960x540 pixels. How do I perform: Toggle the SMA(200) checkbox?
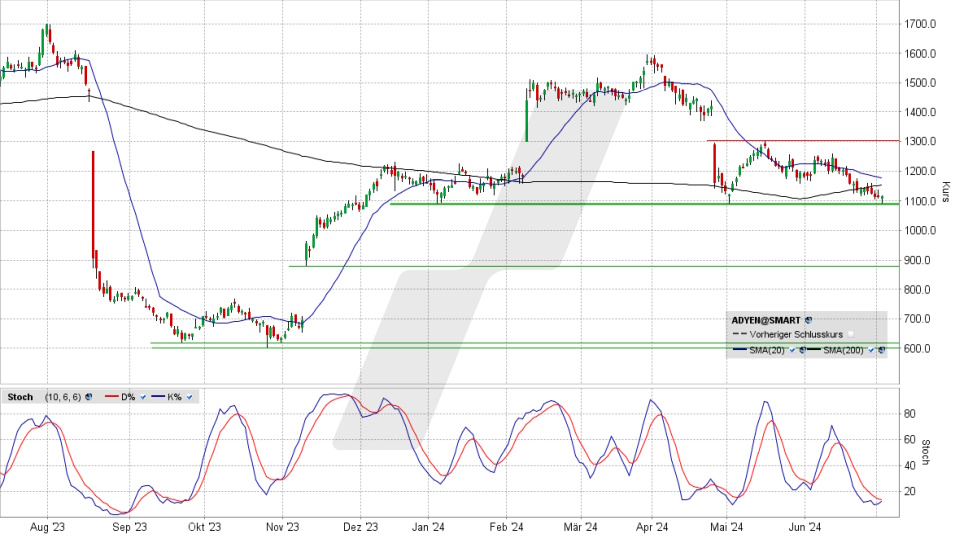[x=871, y=350]
